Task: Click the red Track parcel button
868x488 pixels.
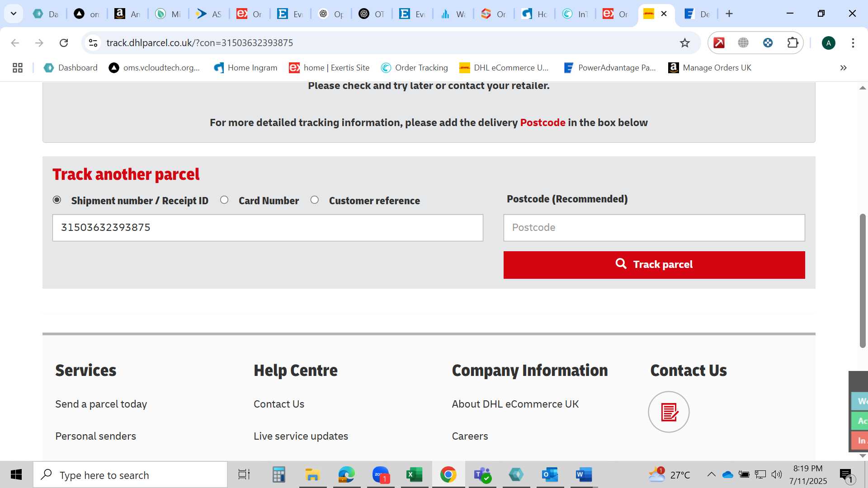Action: pyautogui.click(x=654, y=265)
